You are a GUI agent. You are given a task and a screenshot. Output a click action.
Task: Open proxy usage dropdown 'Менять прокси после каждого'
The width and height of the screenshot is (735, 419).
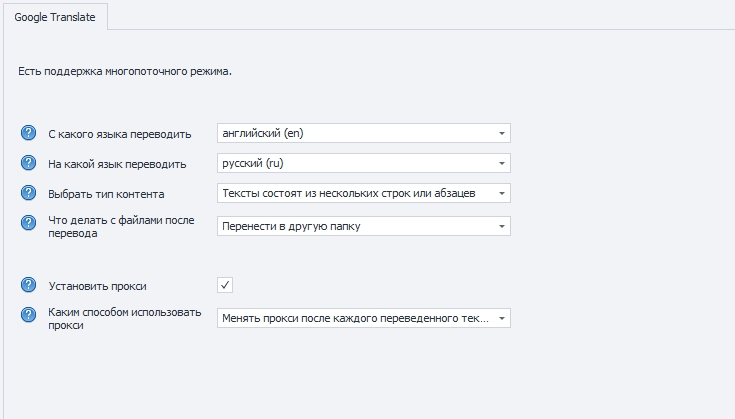click(364, 318)
